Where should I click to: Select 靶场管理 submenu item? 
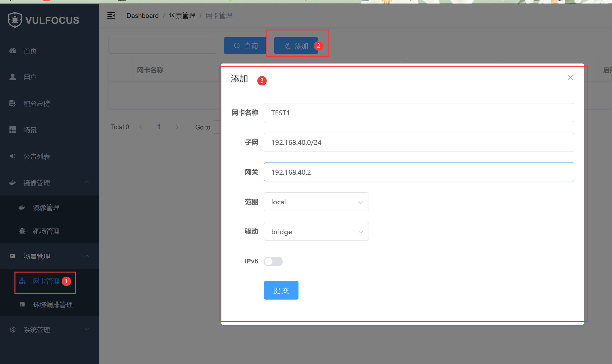(x=49, y=231)
